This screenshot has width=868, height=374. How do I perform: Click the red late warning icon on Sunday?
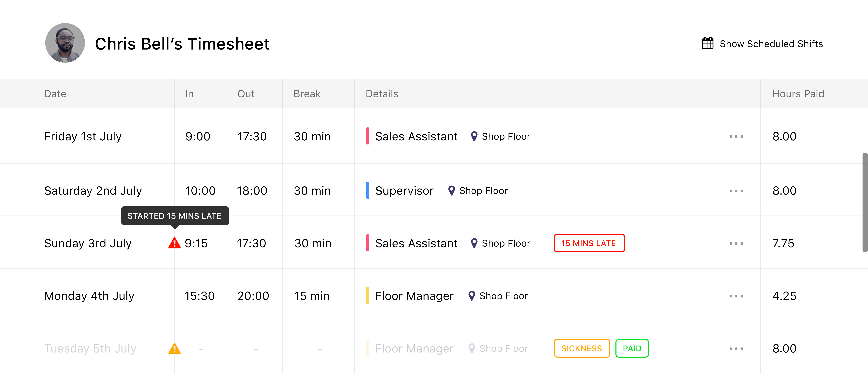coord(174,243)
